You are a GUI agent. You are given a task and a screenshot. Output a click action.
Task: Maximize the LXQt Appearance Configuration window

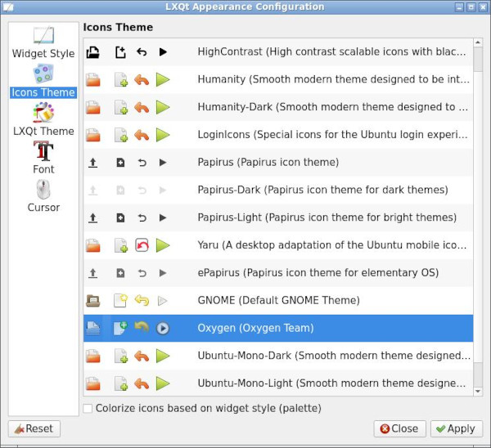pos(471,7)
